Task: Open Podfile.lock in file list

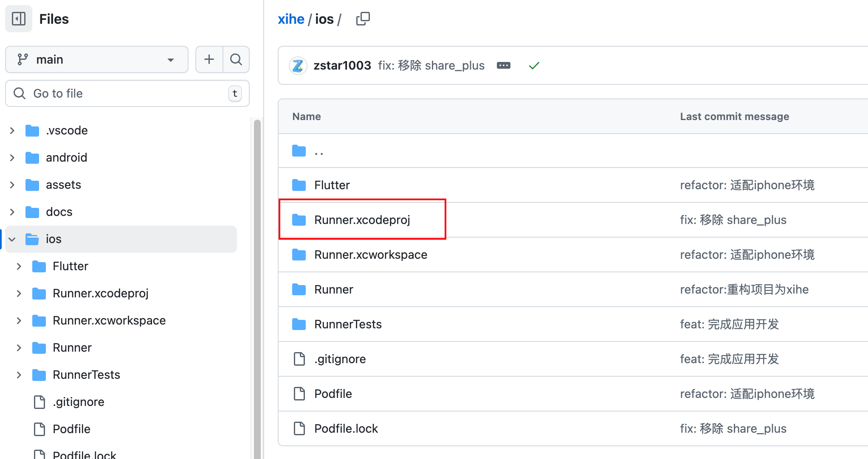Action: coord(346,428)
